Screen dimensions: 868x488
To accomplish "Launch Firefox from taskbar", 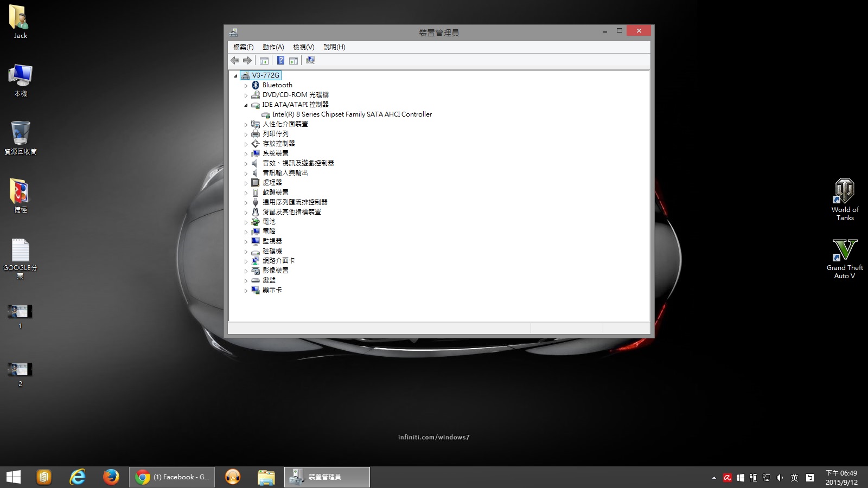I will click(x=111, y=477).
